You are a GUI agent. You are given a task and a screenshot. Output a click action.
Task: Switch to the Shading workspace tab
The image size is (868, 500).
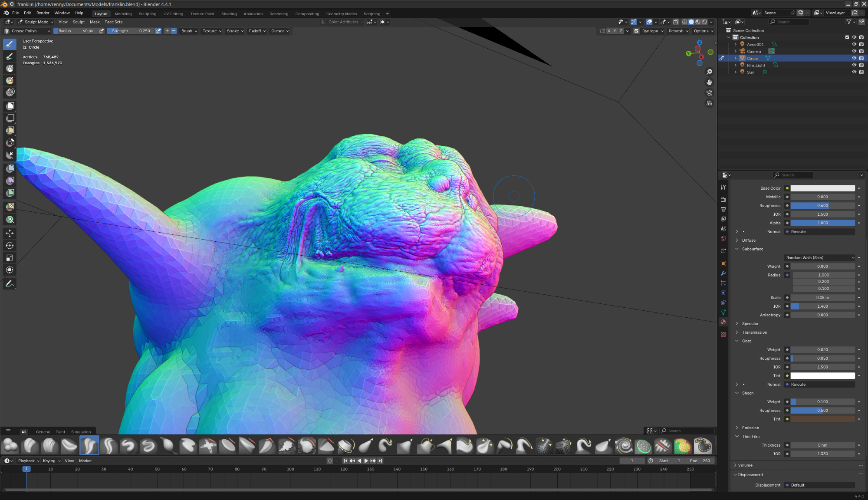[229, 14]
